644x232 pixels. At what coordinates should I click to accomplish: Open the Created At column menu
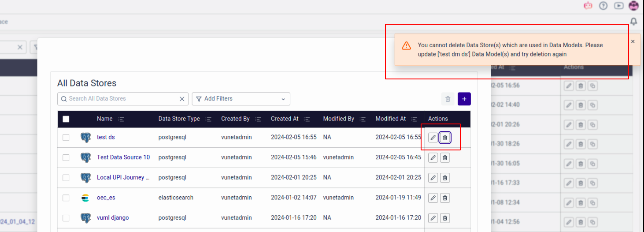pyautogui.click(x=307, y=119)
